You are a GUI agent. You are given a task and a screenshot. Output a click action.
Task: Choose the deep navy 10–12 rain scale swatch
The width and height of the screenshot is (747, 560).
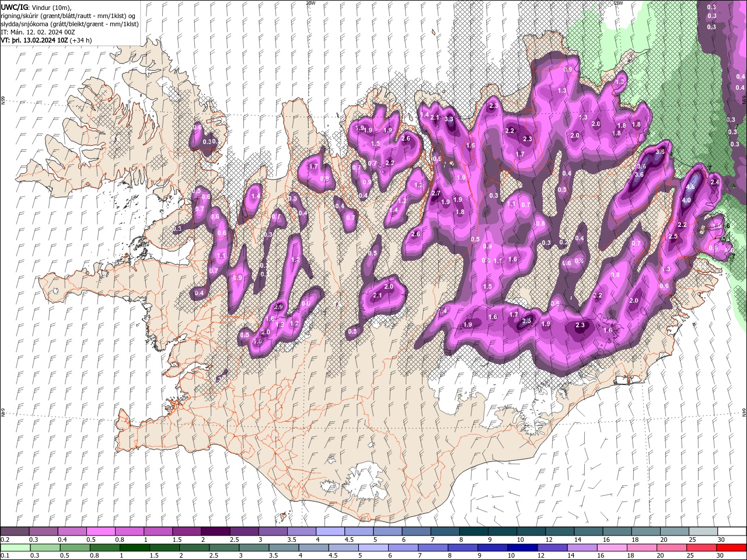(522, 547)
